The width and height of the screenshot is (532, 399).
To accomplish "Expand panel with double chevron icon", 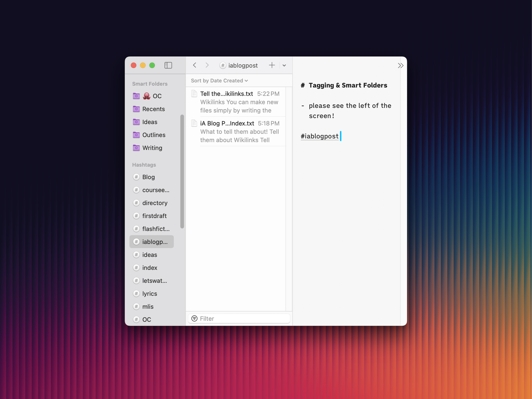I will (400, 66).
